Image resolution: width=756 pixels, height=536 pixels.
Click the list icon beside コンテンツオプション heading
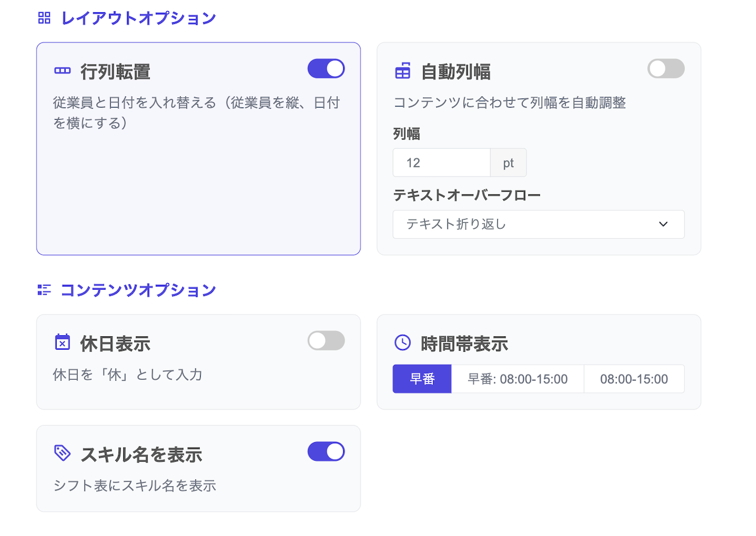[44, 290]
